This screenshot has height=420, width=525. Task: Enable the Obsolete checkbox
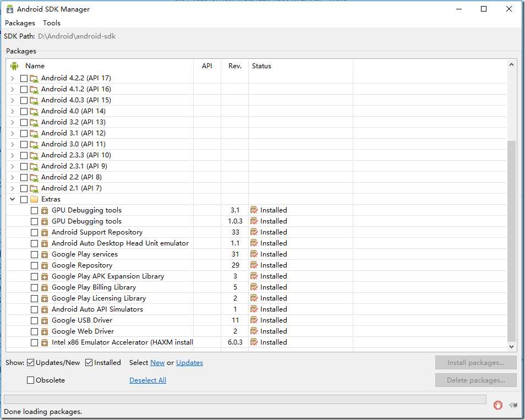[x=30, y=380]
